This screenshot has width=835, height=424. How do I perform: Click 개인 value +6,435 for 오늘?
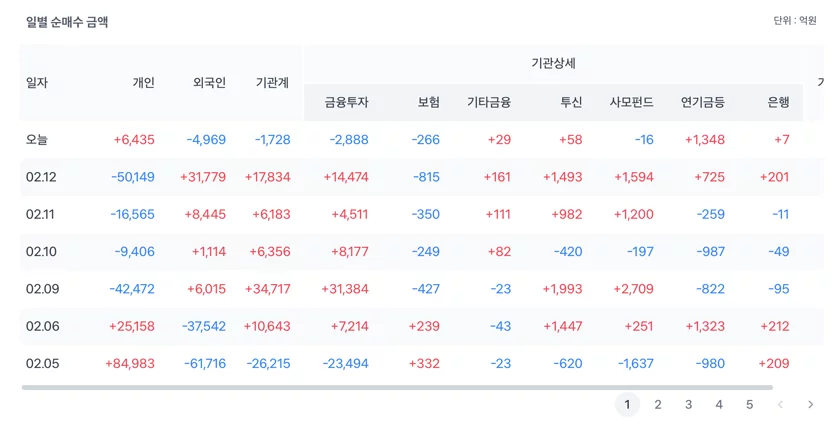(134, 140)
